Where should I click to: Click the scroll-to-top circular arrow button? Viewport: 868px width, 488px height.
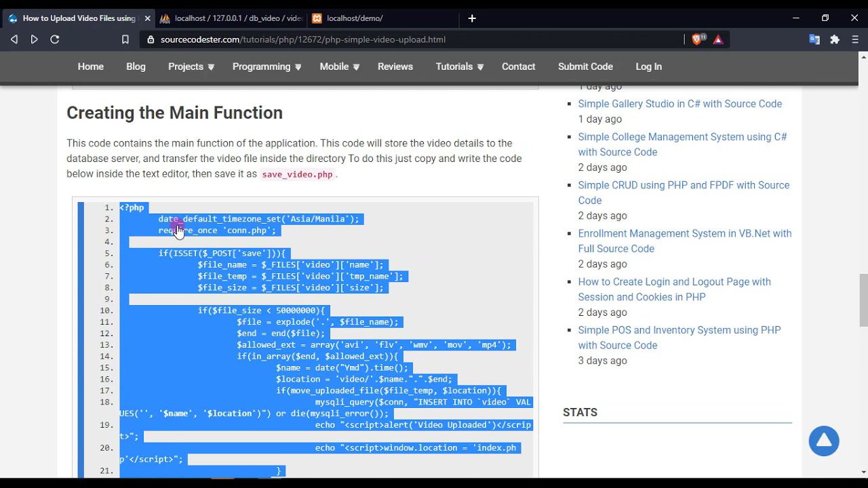pyautogui.click(x=824, y=441)
